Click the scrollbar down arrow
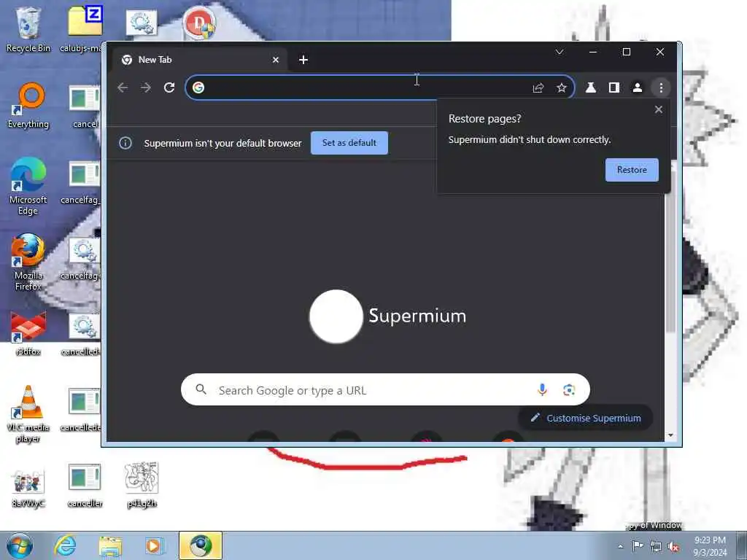This screenshot has height=560, width=747. tap(670, 435)
